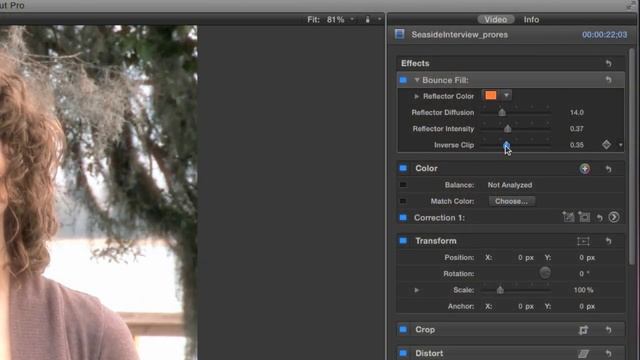
Task: Open the Reflector Color swatch dropdown arrow
Action: click(506, 96)
